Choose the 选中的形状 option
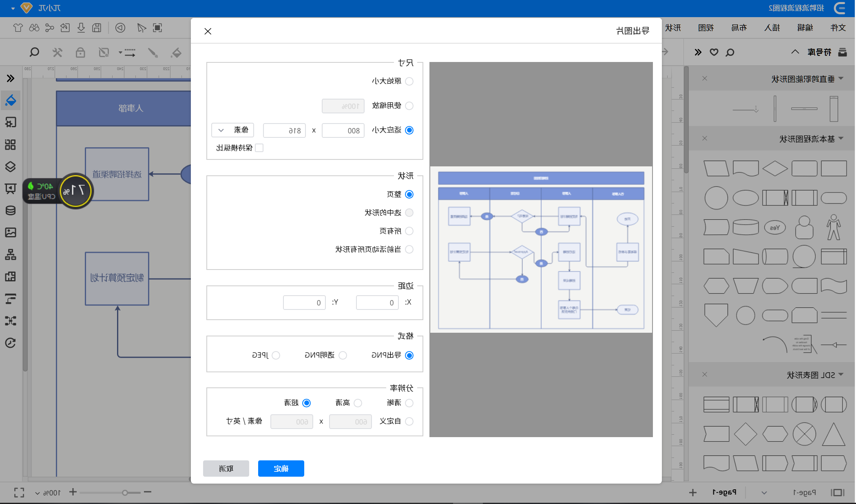Screen dimensions: 856x504 pos(409,212)
